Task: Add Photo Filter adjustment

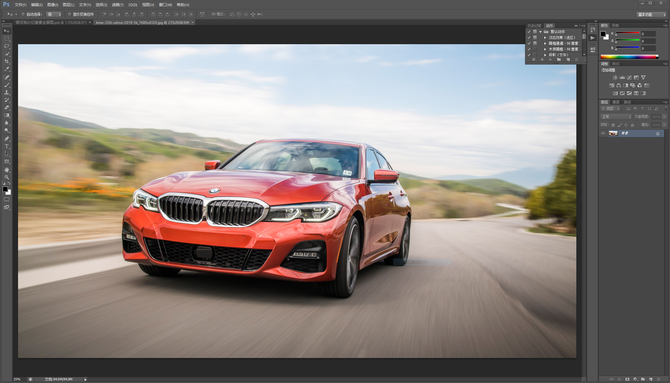Action: pos(632,85)
